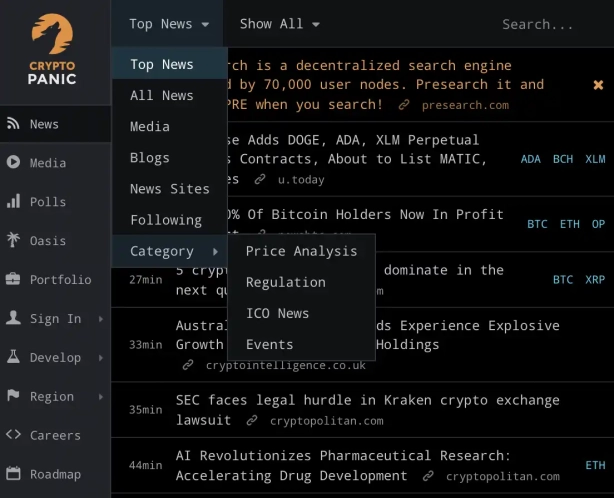Click the BTC currency tag

[537, 224]
